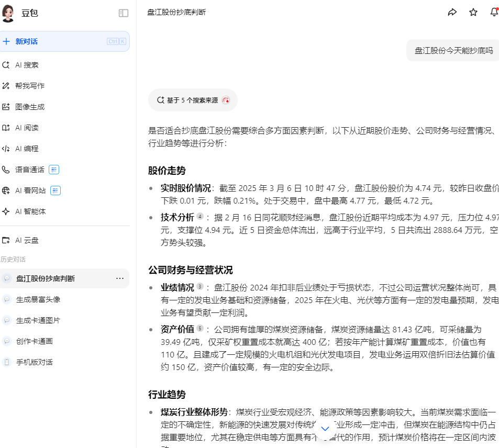
Task: Open AI 编程 coding tool
Action: click(27, 149)
